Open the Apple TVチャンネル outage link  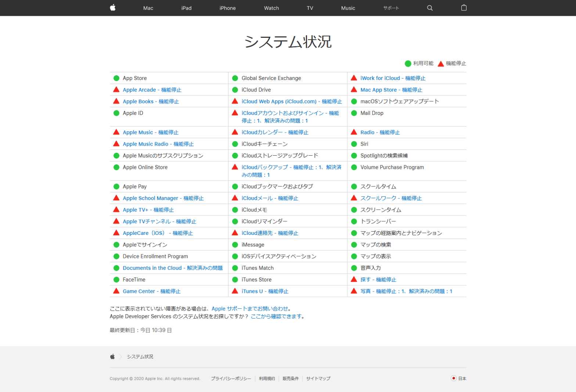pos(159,222)
